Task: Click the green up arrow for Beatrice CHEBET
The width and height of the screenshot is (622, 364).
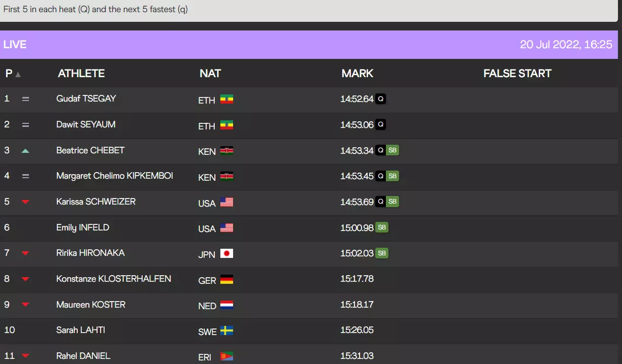Action: (x=25, y=151)
